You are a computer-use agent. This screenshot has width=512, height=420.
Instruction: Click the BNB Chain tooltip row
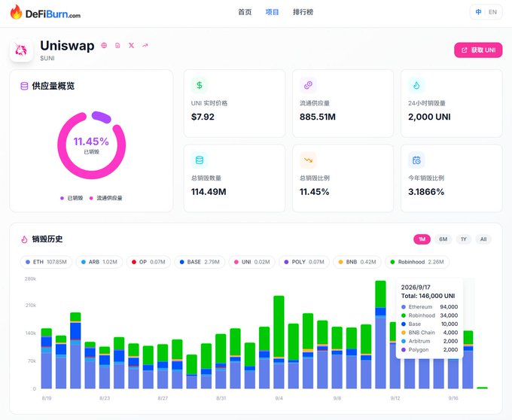coord(429,333)
